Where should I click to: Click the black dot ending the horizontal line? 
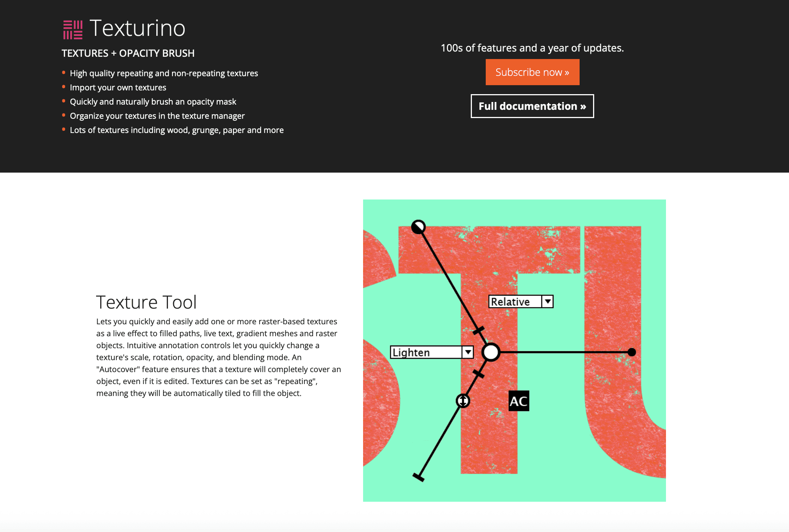click(632, 352)
